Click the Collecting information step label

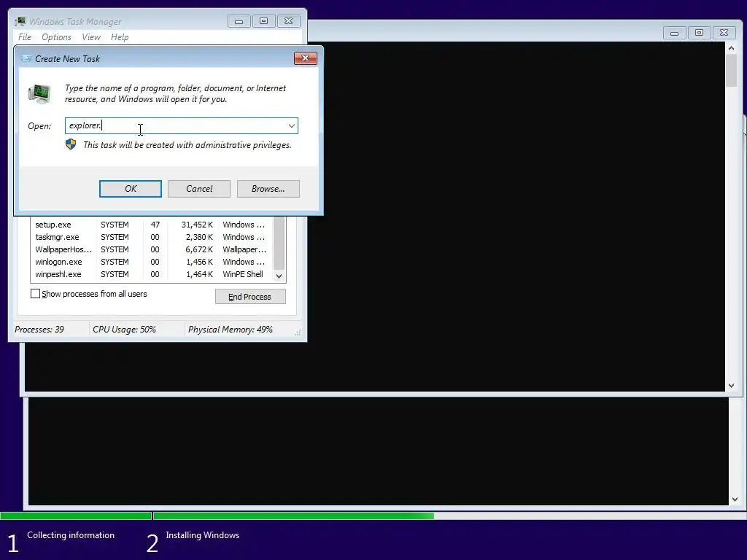click(x=71, y=535)
